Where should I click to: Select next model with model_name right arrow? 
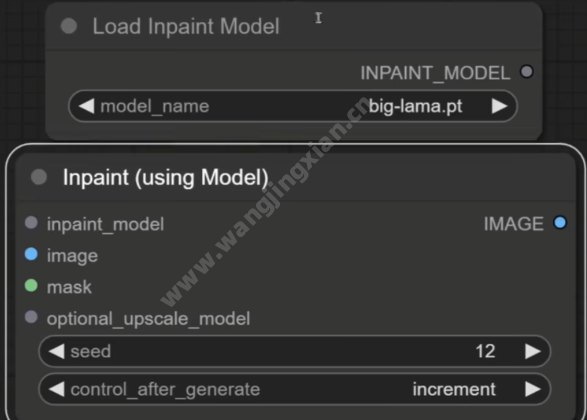coord(500,106)
